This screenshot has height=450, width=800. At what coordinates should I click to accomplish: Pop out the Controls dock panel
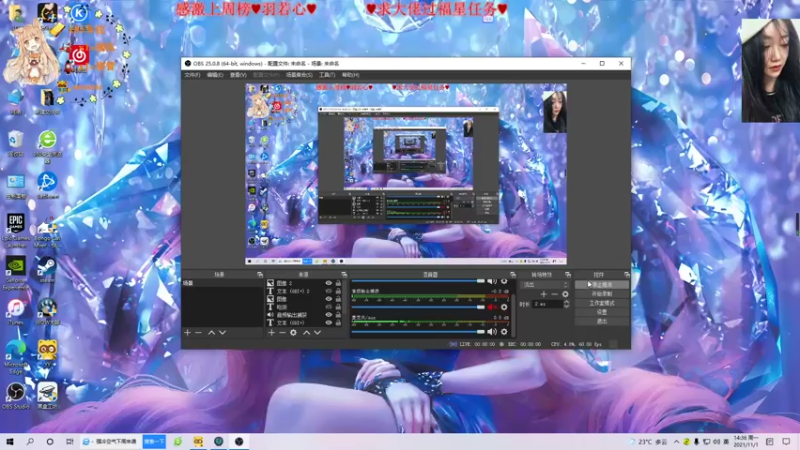[x=627, y=274]
